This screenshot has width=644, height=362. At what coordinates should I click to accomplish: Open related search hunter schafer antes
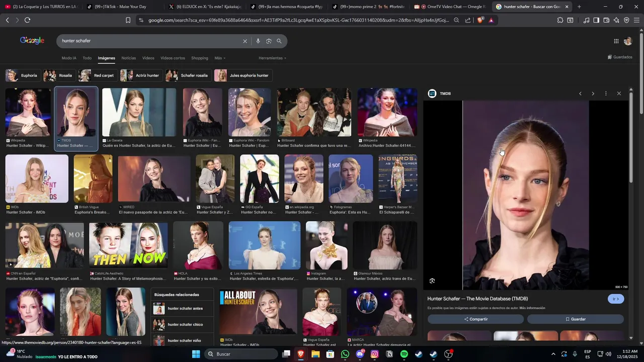tap(182, 309)
